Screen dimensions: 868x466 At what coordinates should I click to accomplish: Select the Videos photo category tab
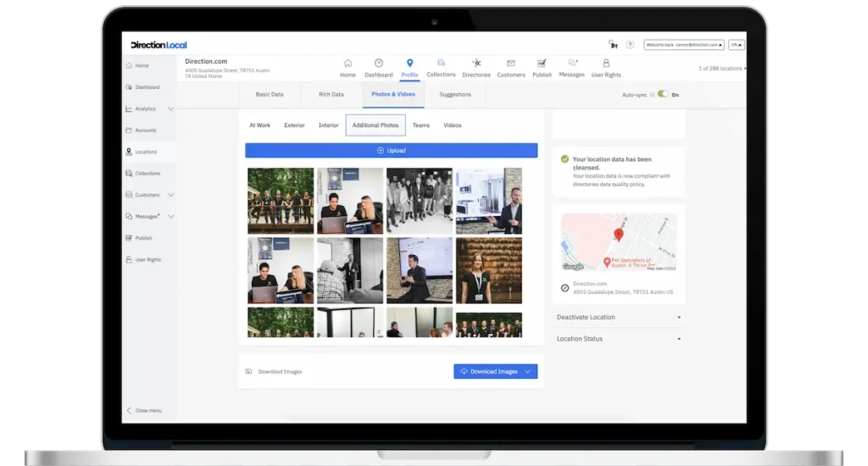[453, 125]
